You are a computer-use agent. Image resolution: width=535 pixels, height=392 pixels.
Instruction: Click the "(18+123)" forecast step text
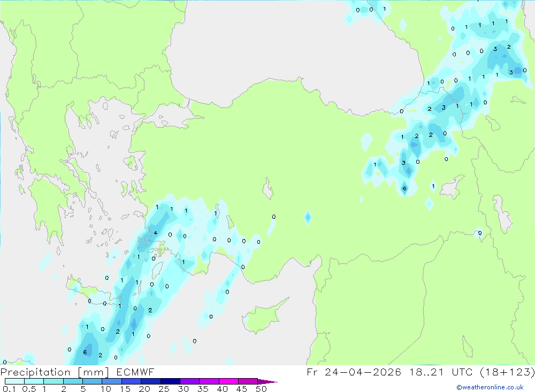coord(507,372)
